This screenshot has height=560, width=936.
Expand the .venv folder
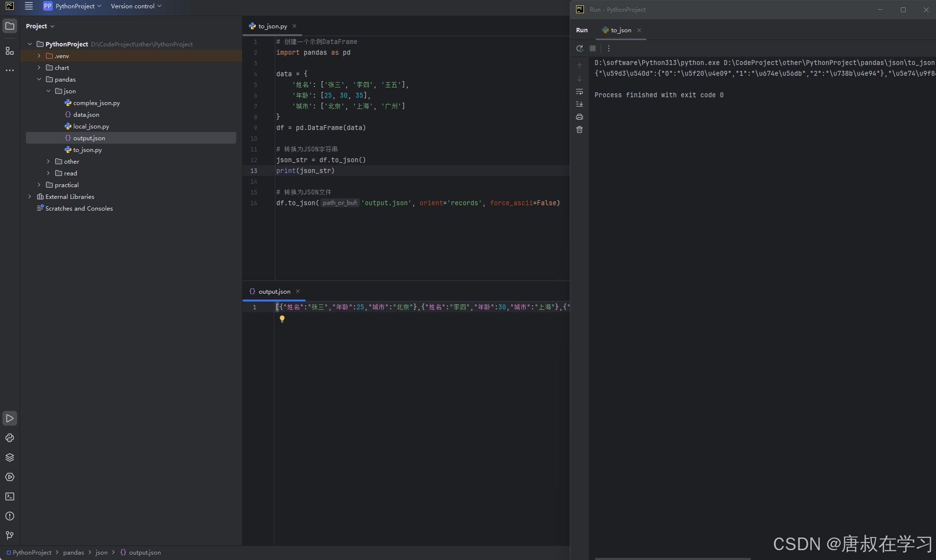(x=39, y=56)
